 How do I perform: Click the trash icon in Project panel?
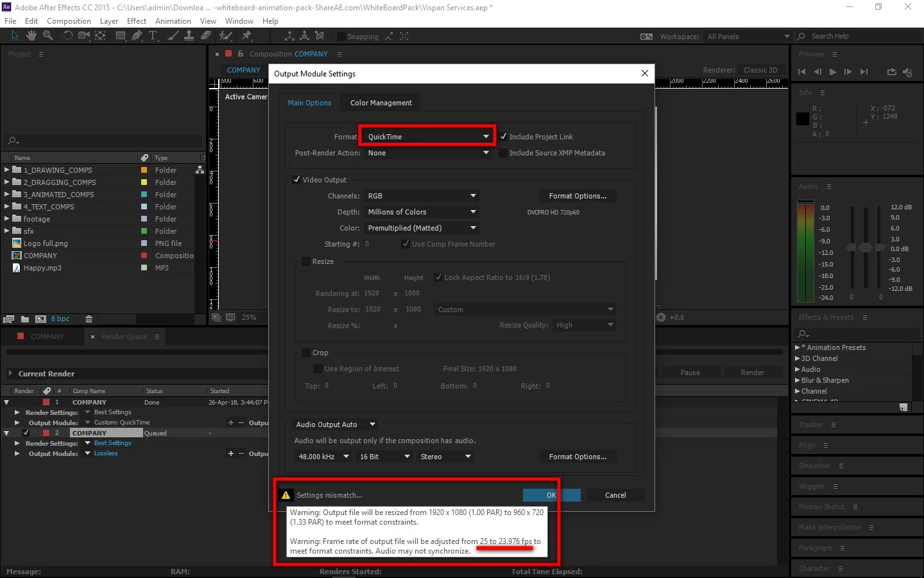[x=89, y=319]
